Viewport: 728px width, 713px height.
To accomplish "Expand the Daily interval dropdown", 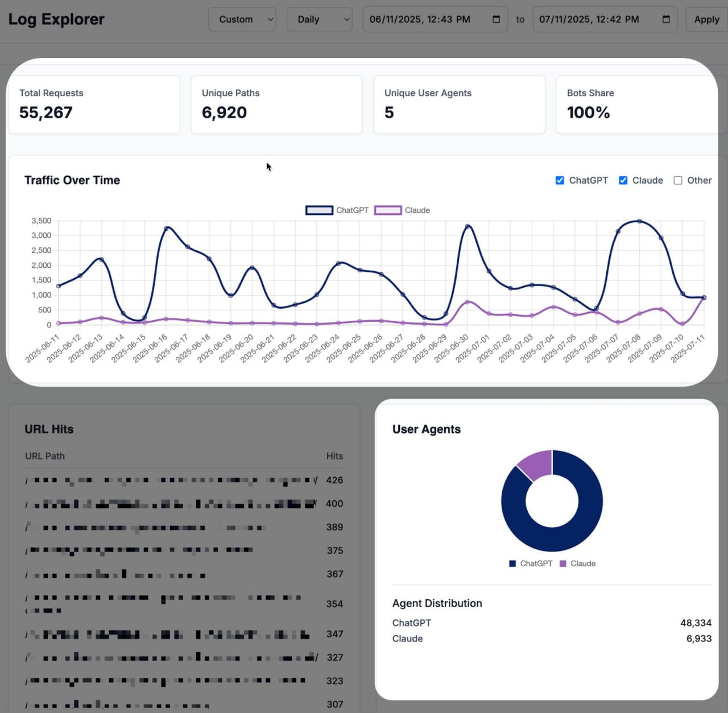I will [319, 19].
